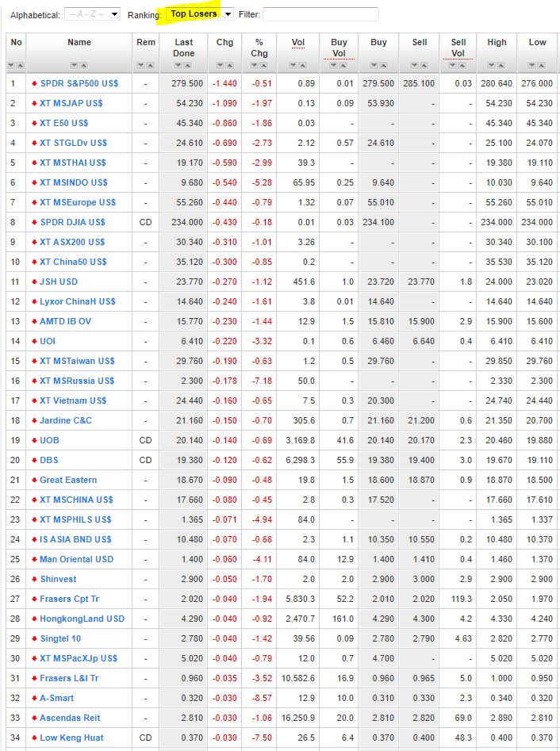The height and width of the screenshot is (751, 560).
Task: Sort % Chg column descending arrow
Action: click(x=255, y=66)
